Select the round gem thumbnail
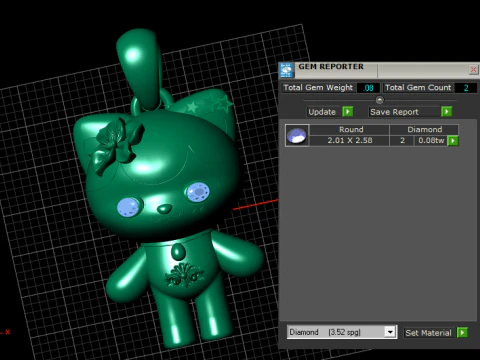This screenshot has height=360, width=480. click(297, 135)
